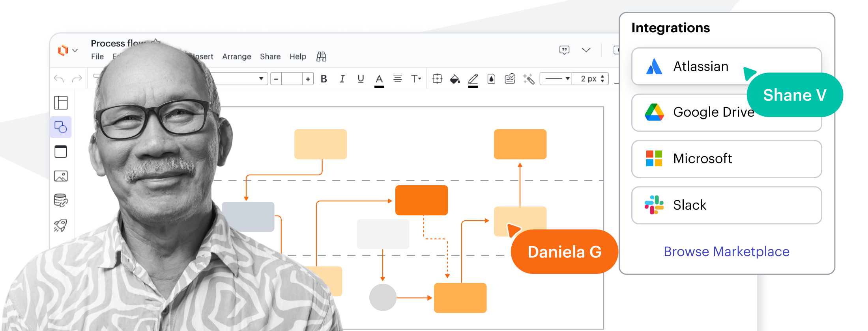Expand the Lucidchart logo dropdown menu
This screenshot has height=331, width=868.
pos(68,50)
